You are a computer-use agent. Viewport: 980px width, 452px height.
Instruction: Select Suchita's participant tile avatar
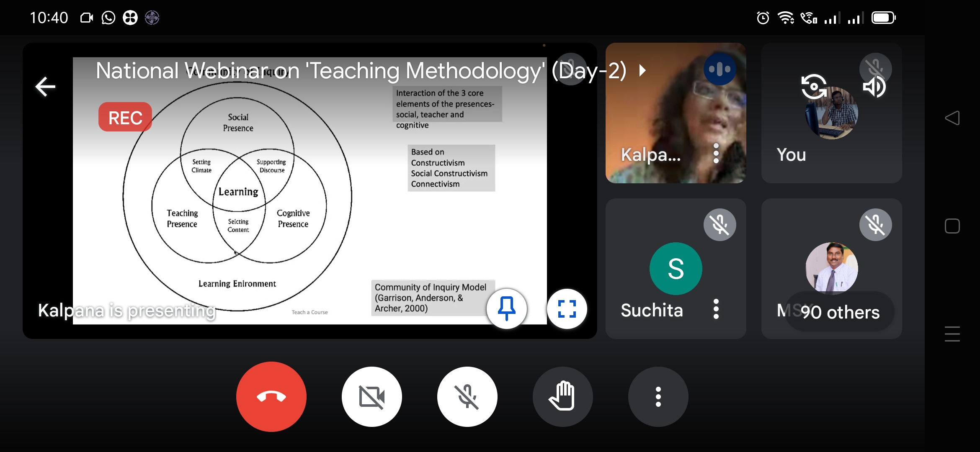pyautogui.click(x=676, y=268)
